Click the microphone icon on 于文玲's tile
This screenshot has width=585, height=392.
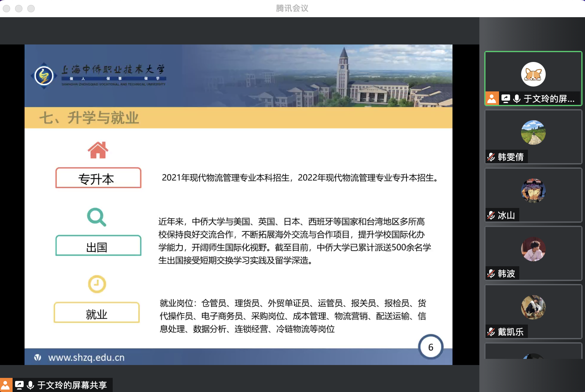pyautogui.click(x=517, y=98)
